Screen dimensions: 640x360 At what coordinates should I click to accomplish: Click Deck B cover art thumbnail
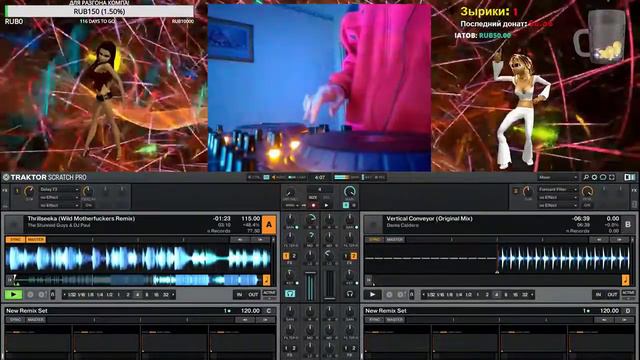click(x=373, y=224)
